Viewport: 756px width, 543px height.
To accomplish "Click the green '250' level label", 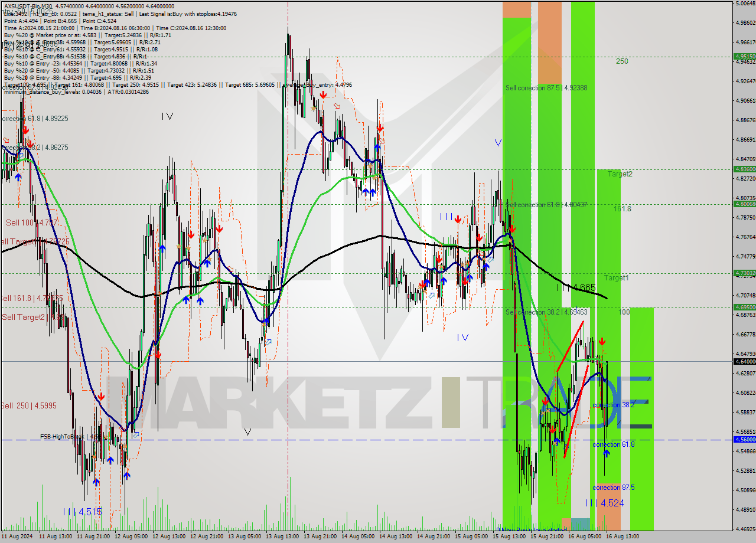I will coord(622,61).
